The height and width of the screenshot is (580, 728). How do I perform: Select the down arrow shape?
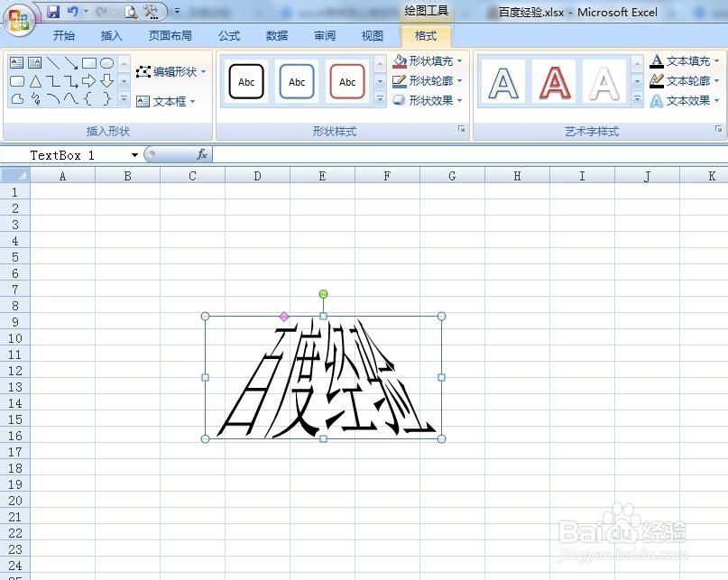(x=106, y=81)
